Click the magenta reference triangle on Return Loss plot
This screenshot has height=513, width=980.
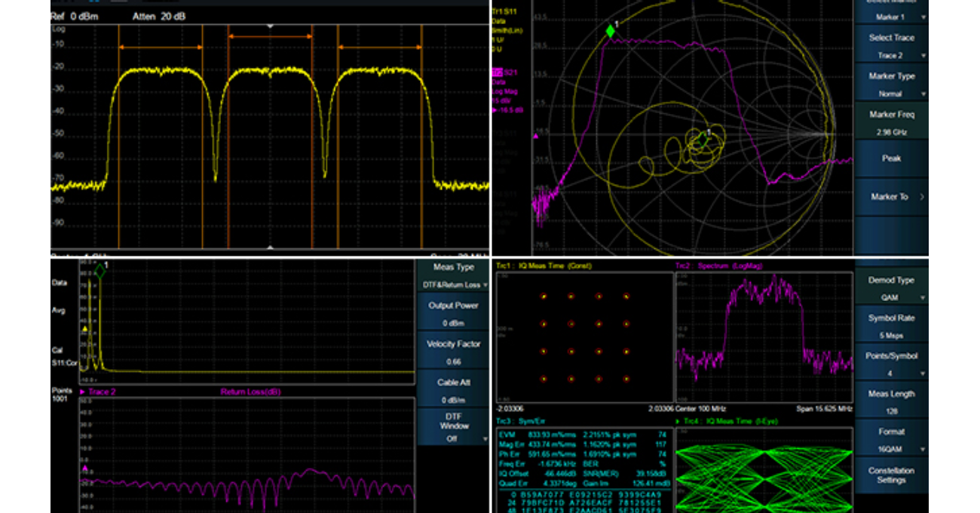click(x=84, y=469)
